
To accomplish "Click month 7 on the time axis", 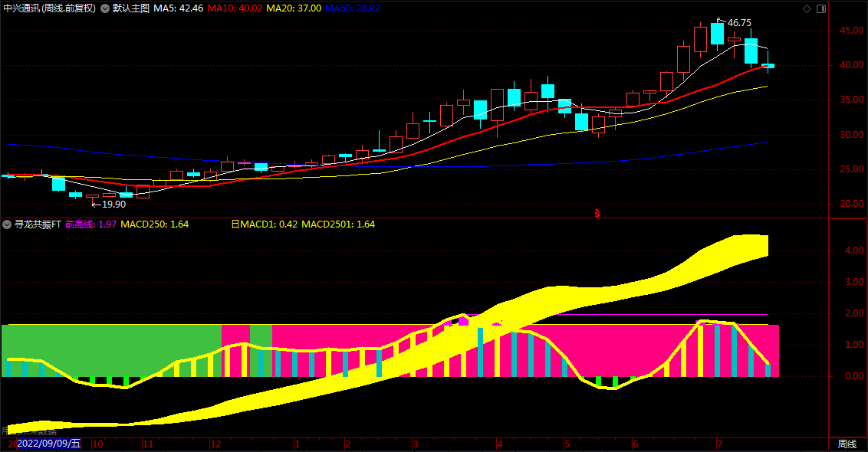I will (720, 444).
